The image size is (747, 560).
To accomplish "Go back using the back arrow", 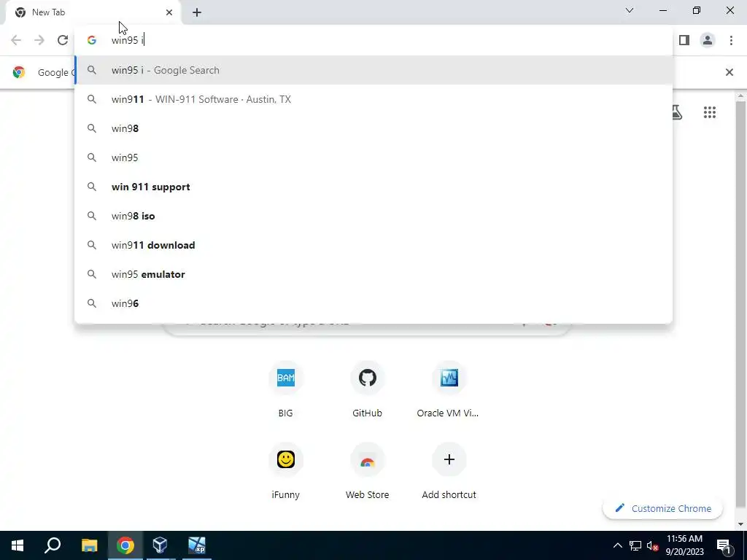I will 16,40.
